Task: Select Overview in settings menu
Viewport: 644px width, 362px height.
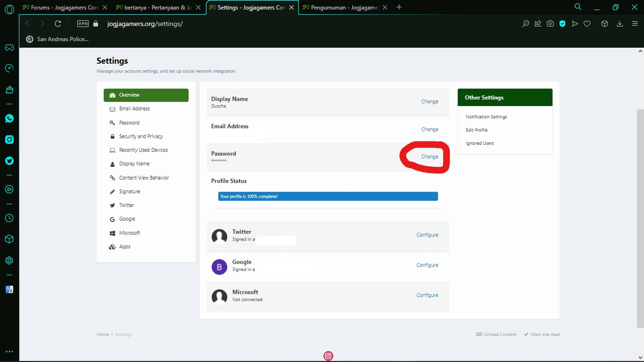Action: click(x=146, y=95)
